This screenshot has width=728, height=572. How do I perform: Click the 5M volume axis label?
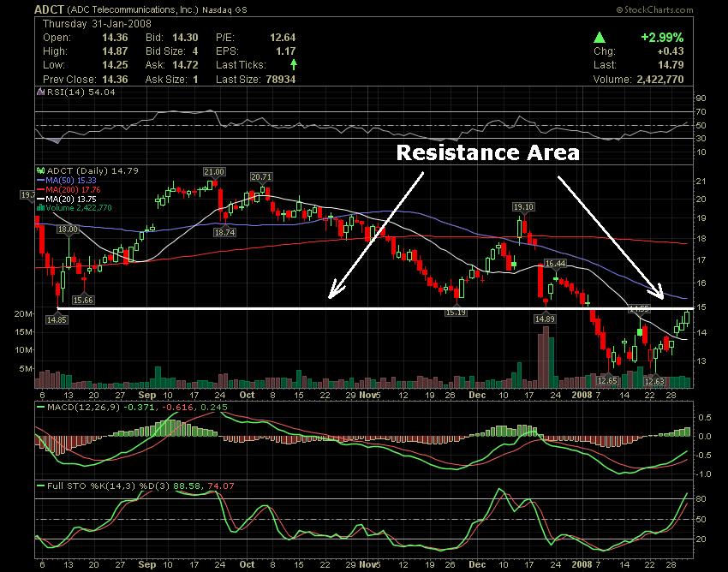click(x=26, y=369)
